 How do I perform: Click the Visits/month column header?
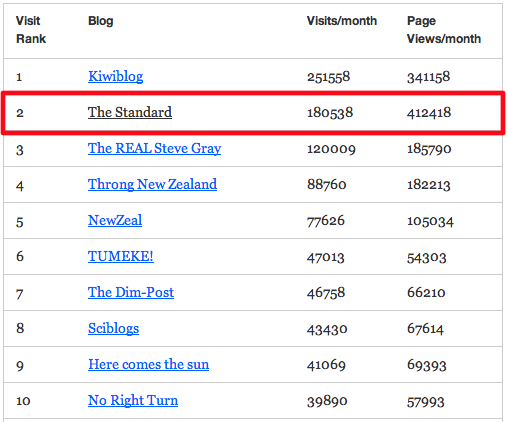point(342,21)
